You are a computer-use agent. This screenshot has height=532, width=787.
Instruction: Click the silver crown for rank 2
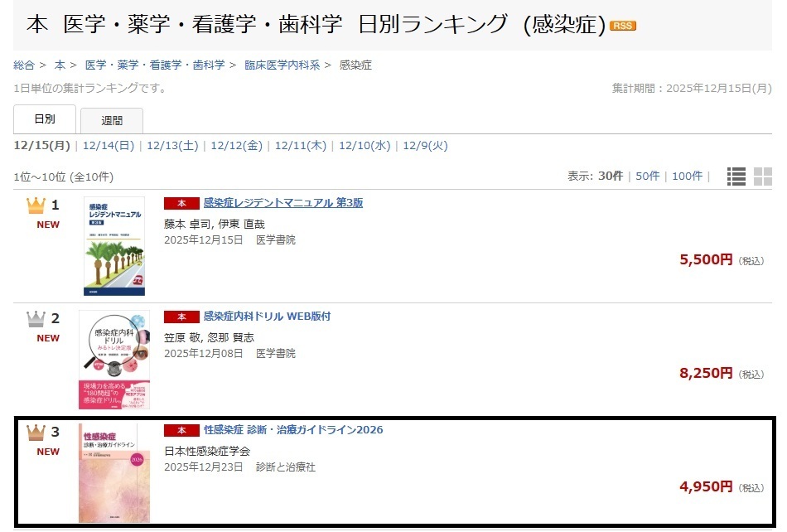36,319
